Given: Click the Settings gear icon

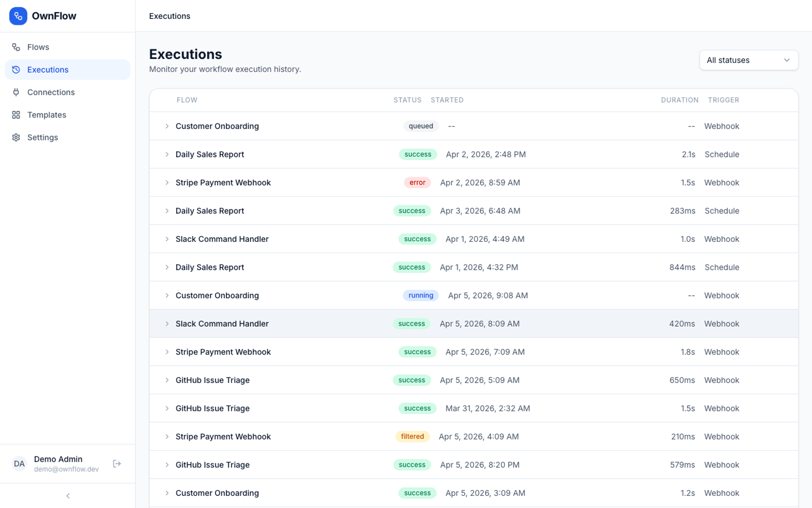Looking at the screenshot, I should tap(16, 137).
